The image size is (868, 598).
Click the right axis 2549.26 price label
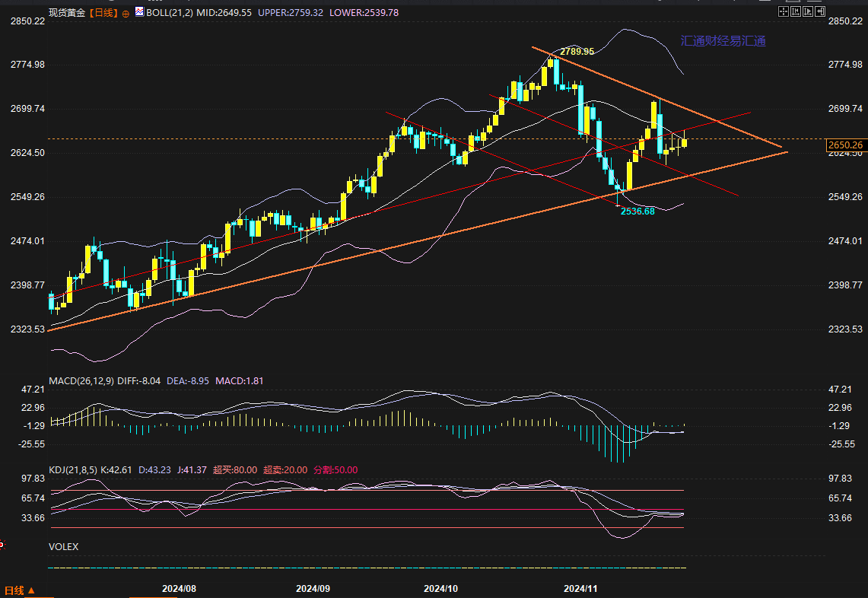pos(845,197)
